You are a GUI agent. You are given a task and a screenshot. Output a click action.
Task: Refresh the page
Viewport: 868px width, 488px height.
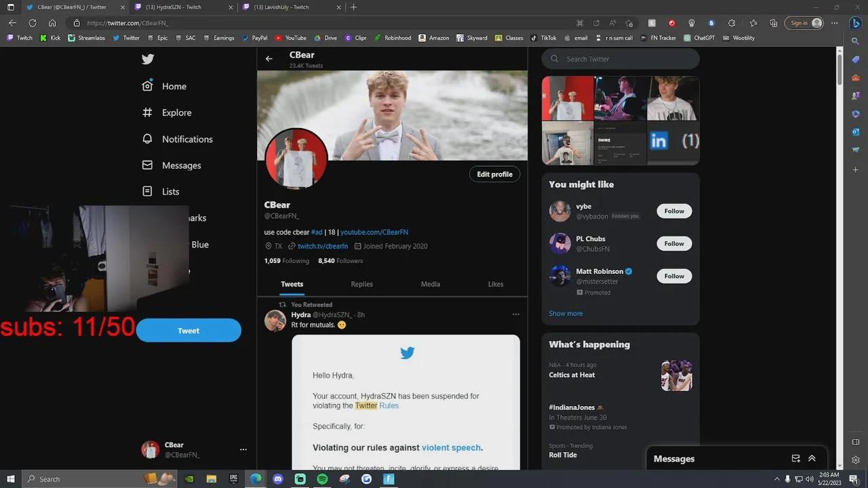[32, 22]
